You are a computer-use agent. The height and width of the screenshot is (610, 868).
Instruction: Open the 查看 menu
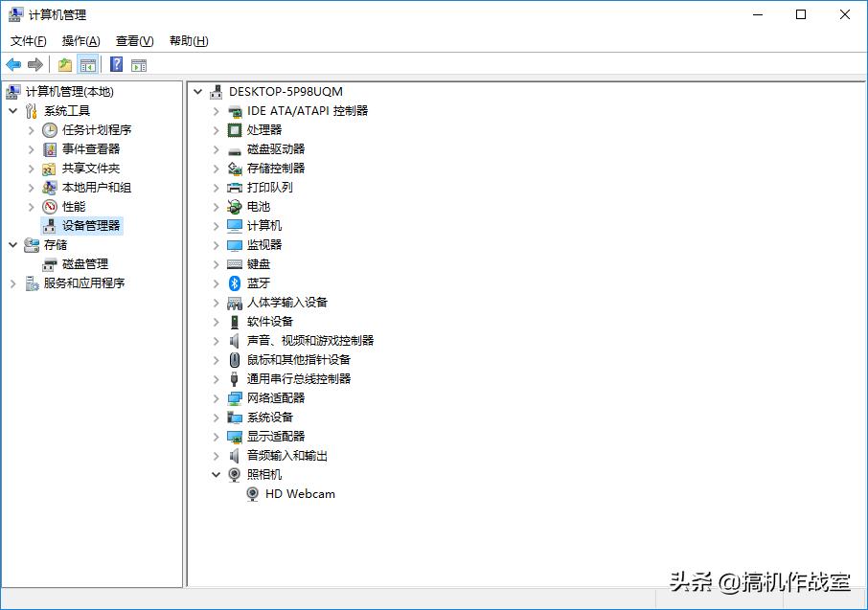[x=132, y=40]
